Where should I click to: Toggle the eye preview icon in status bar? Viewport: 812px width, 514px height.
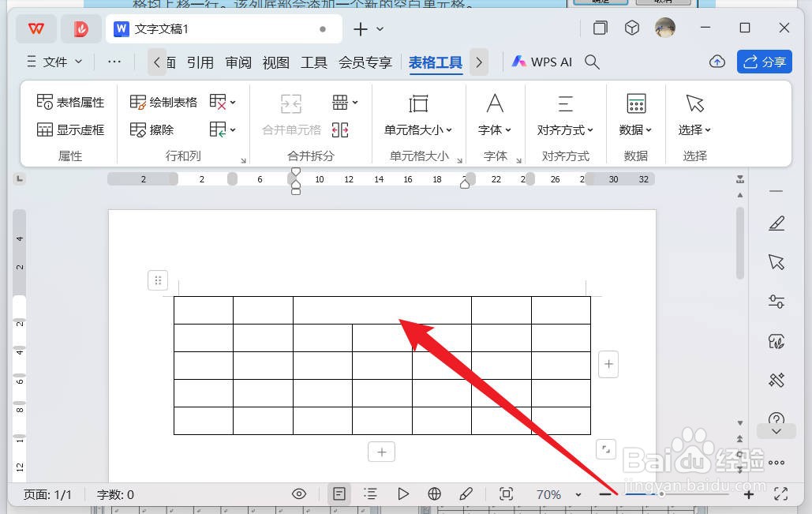[299, 493]
